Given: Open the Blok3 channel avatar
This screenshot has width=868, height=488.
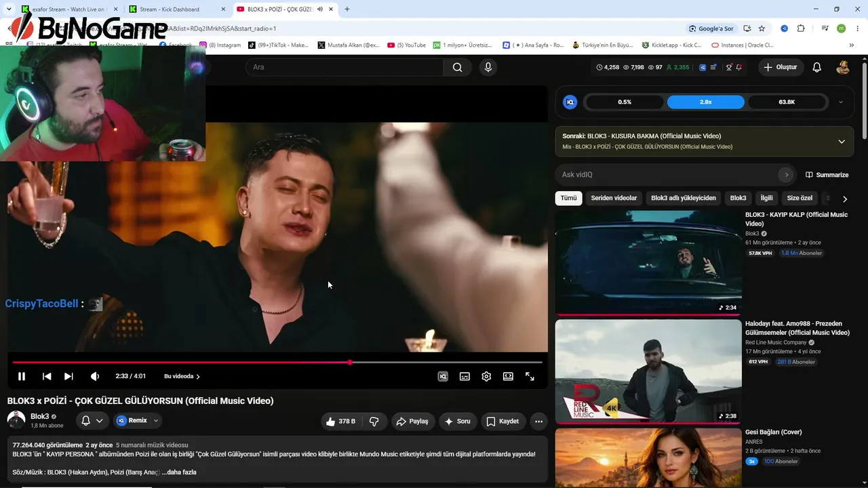Looking at the screenshot, I should [x=16, y=420].
